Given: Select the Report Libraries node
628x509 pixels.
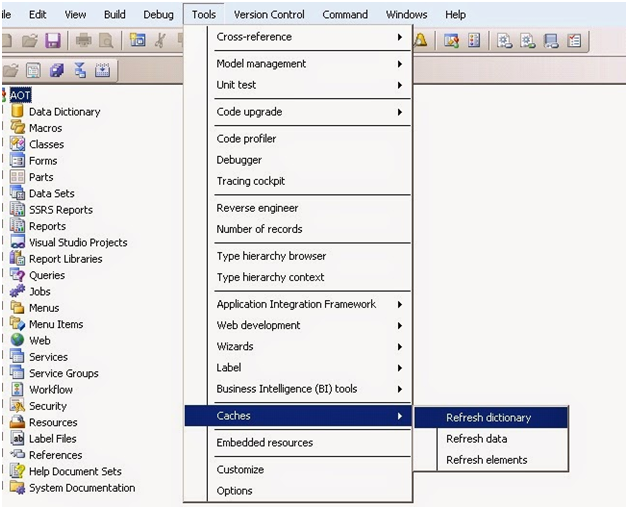Looking at the screenshot, I should coord(66,259).
